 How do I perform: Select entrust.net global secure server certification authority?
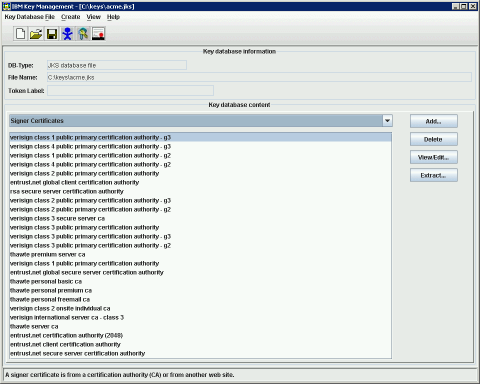coord(200,272)
